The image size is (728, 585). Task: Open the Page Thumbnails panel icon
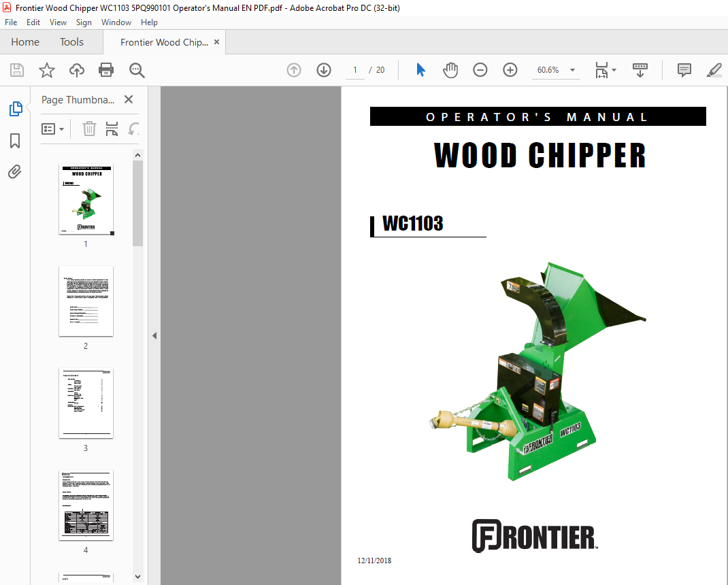16,109
